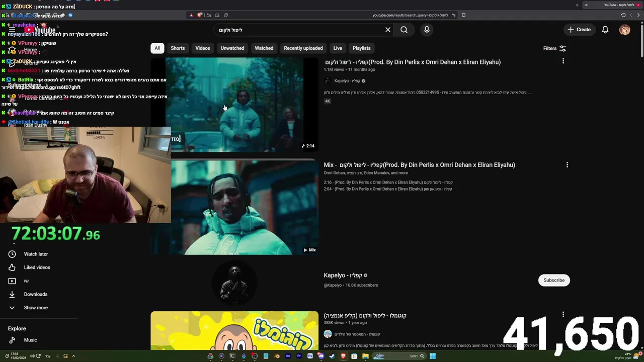
Task: Open Blender from the taskbar
Action: 277,356
